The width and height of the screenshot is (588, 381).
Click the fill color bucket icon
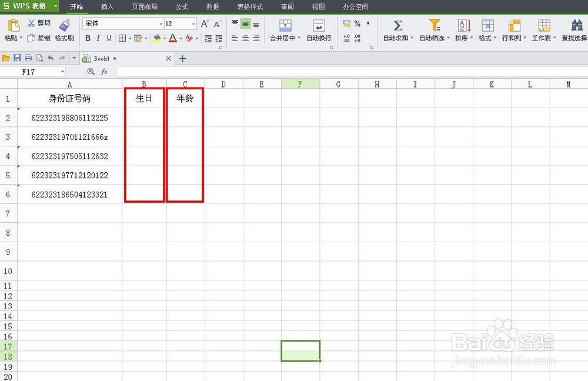(x=157, y=38)
